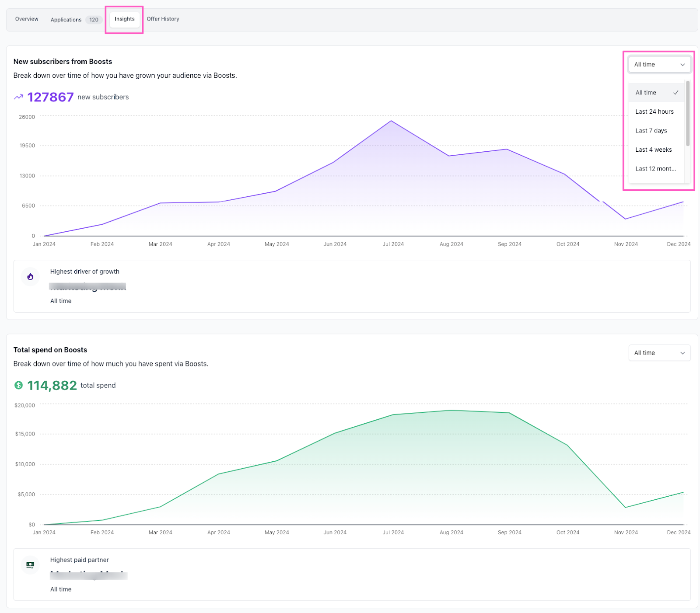This screenshot has width=700, height=613.
Task: Click the Jul 2024 peak on subscribers chart
Action: tap(391, 121)
